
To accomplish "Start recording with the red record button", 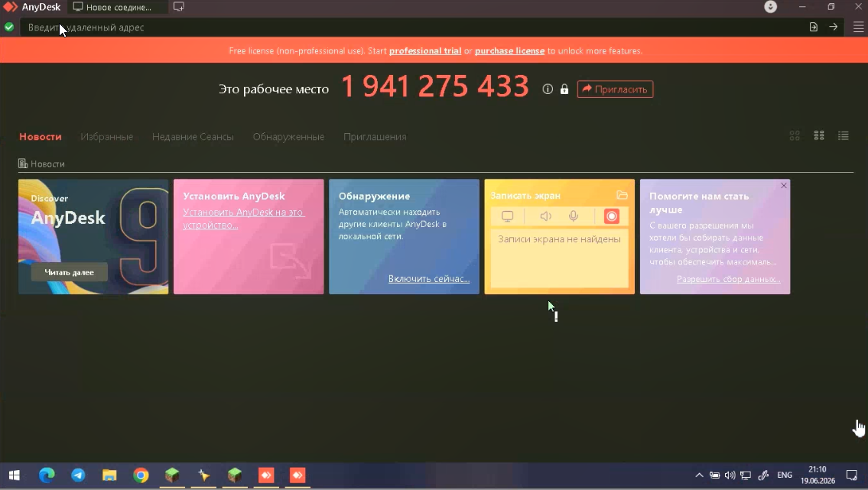I will point(612,216).
